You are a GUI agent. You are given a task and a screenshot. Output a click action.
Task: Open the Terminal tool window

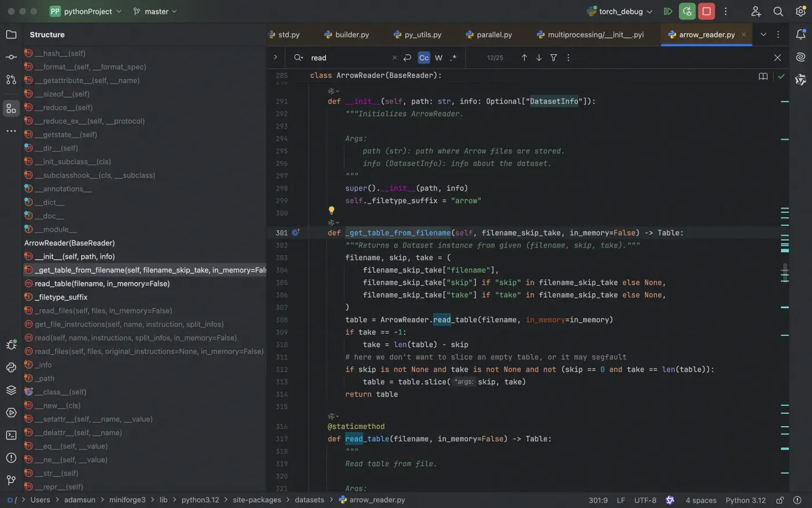pyautogui.click(x=11, y=435)
